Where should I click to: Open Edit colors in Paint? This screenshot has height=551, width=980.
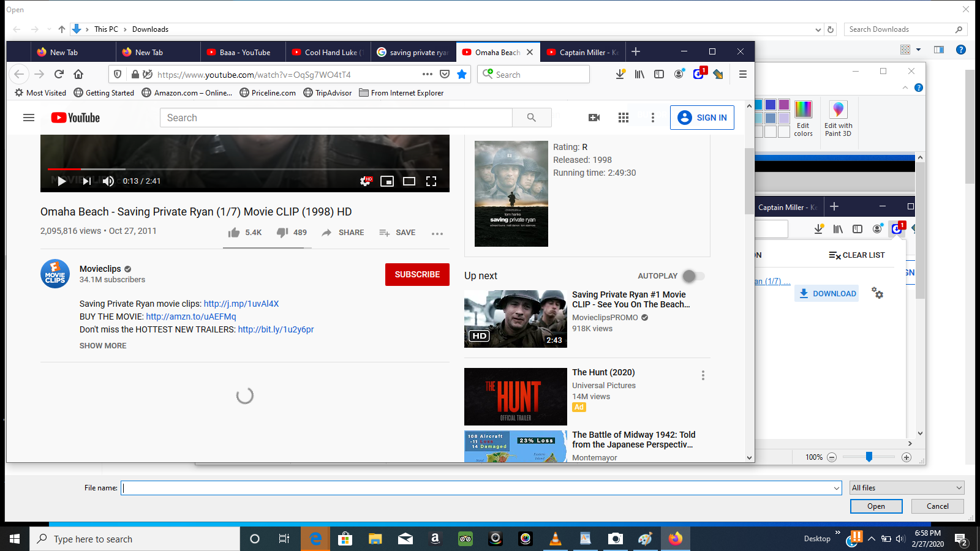pos(803,119)
